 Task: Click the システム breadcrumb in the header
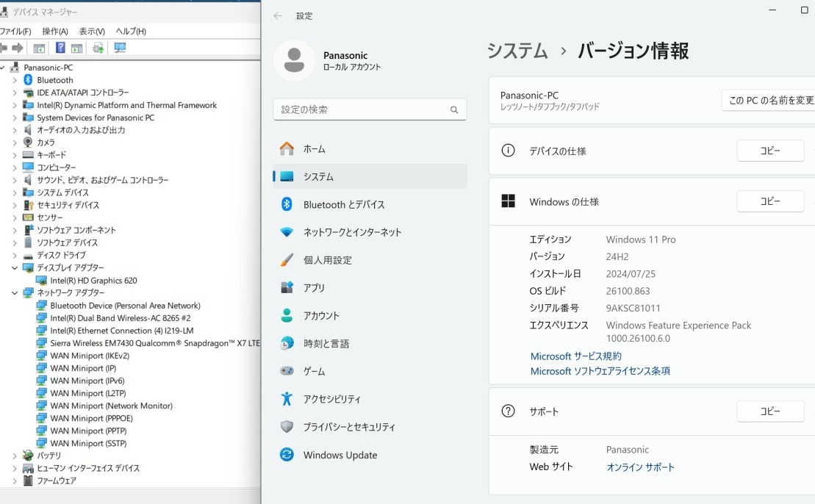517,51
